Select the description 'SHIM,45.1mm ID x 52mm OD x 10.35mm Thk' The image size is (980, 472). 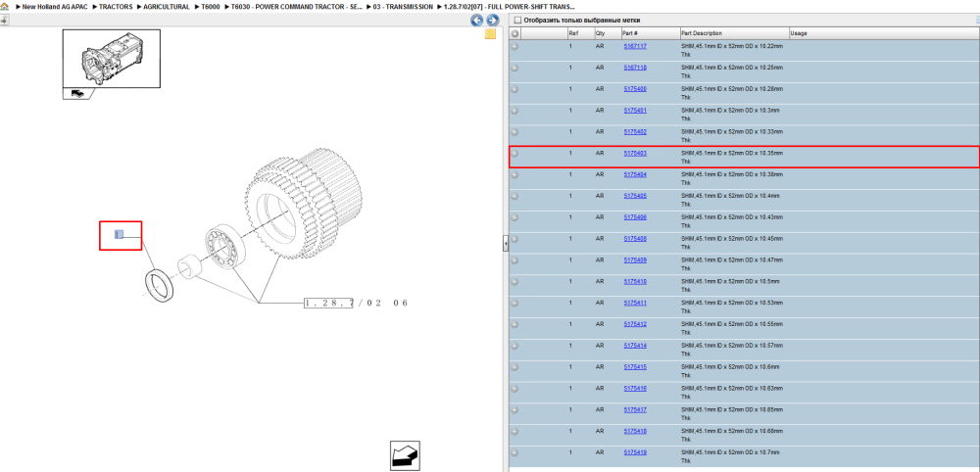click(x=731, y=157)
